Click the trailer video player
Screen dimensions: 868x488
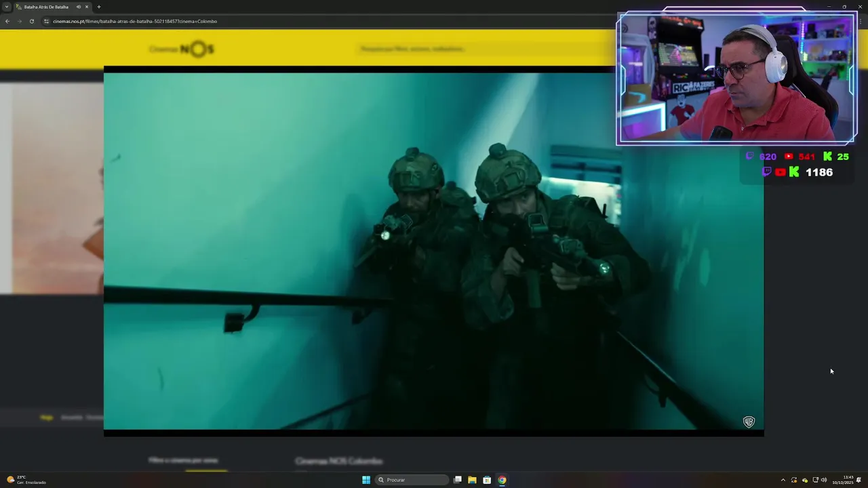tap(433, 251)
